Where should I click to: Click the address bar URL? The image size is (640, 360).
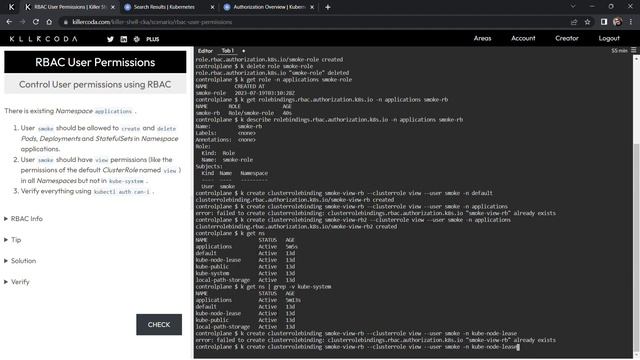[x=152, y=22]
